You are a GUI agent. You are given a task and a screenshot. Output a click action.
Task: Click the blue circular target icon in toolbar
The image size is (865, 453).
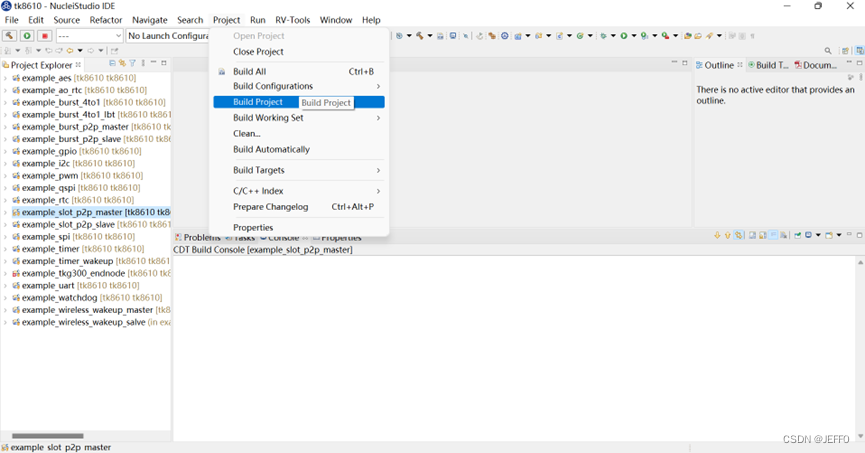505,36
